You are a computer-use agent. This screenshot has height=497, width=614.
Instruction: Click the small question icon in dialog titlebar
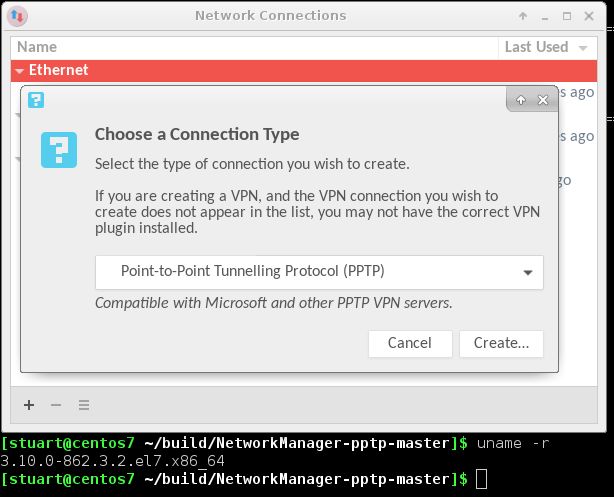point(36,100)
